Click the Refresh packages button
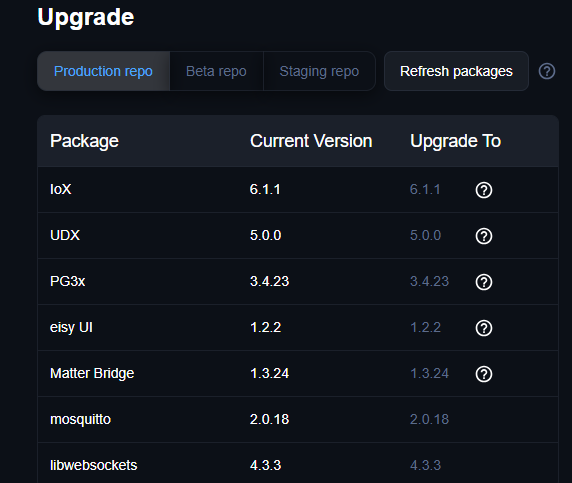 pos(456,71)
